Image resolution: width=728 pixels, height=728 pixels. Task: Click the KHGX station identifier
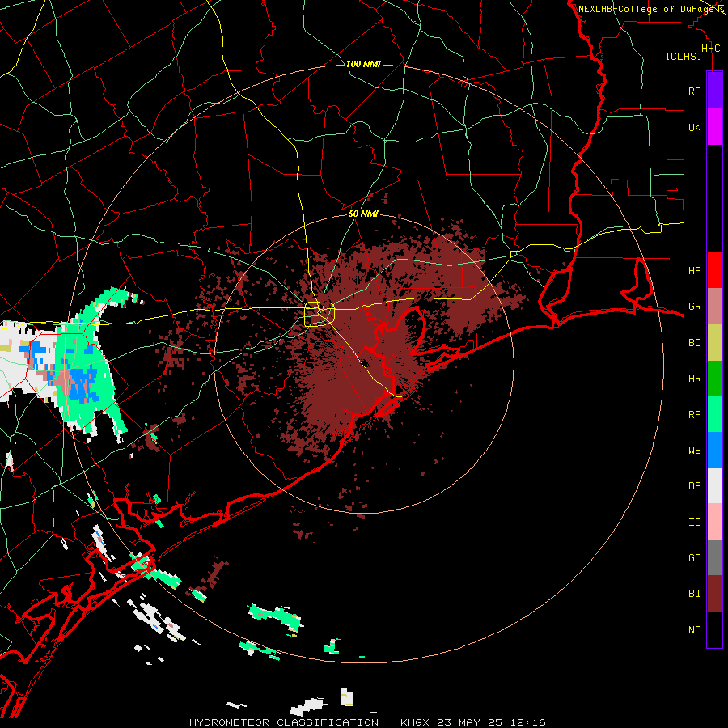click(415, 722)
